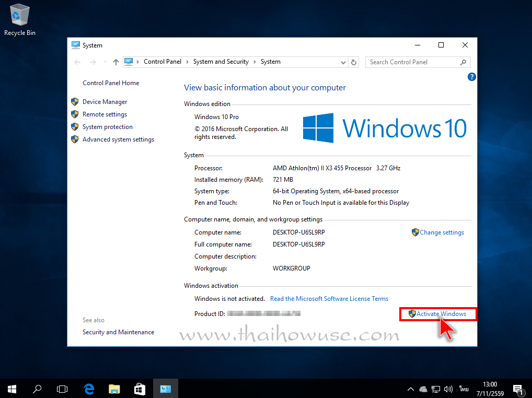Viewport: 532px width, 398px height.
Task: Click Change settings link
Action: 442,232
